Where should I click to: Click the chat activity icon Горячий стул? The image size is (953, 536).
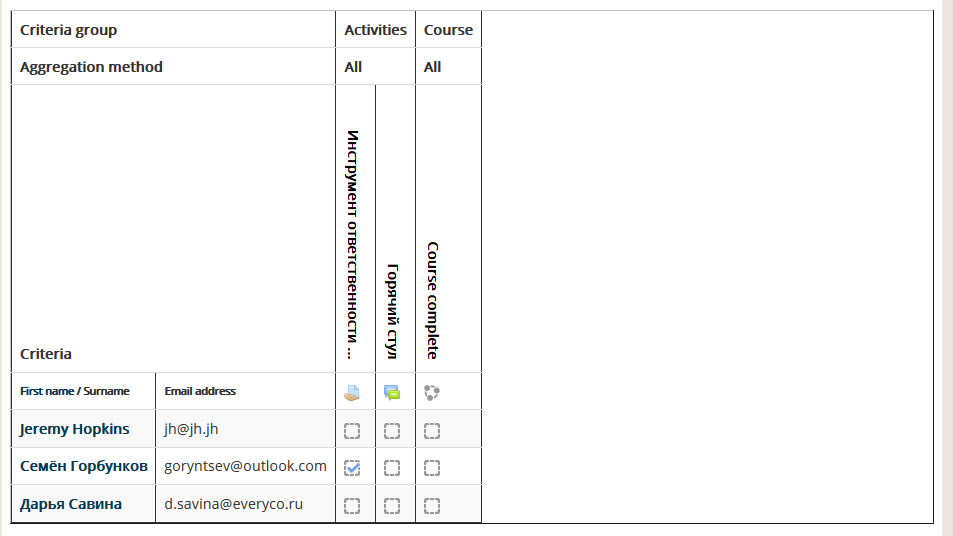[x=392, y=393]
